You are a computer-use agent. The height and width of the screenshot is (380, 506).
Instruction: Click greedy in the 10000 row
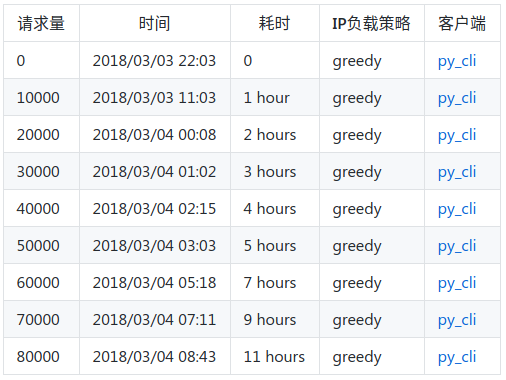(357, 99)
